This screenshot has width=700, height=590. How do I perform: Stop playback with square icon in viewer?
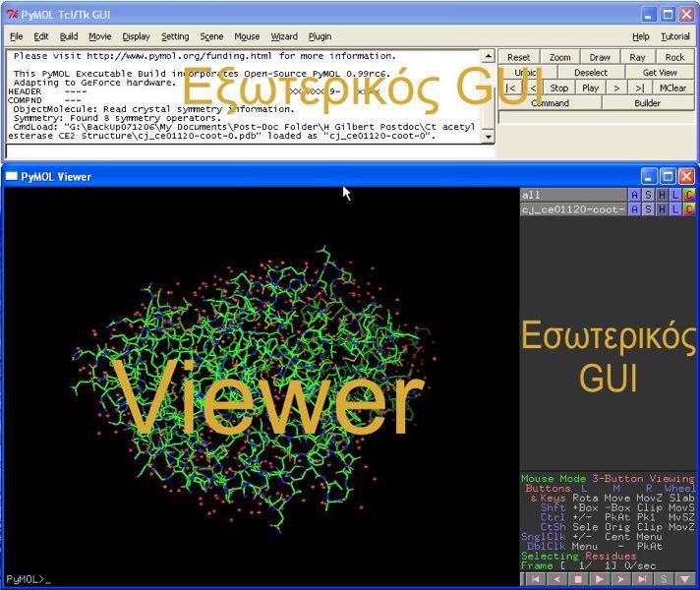[578, 579]
